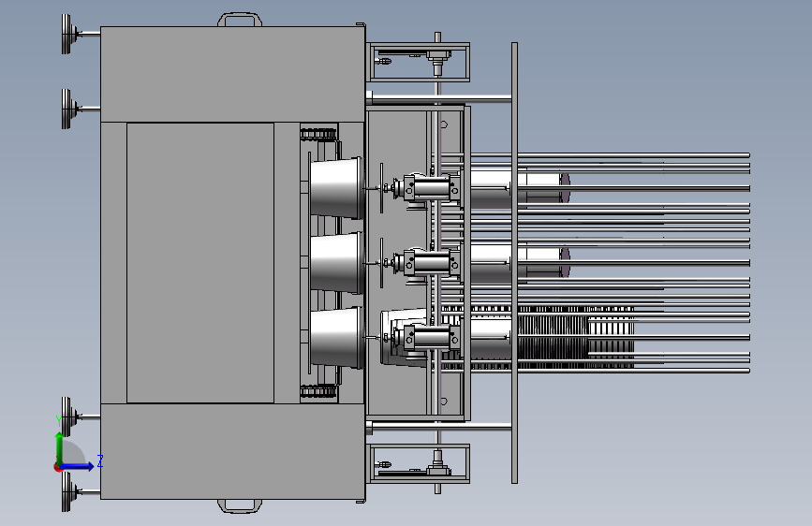Click the red origin ball of the triad
The width and height of the screenshot is (812, 526).
point(58,468)
